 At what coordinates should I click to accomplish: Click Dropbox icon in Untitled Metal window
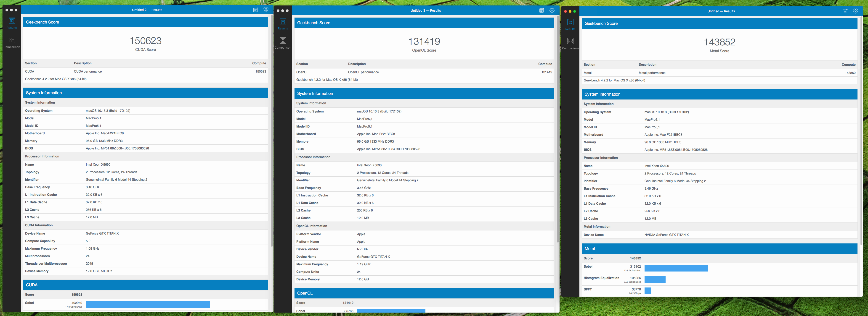(855, 11)
